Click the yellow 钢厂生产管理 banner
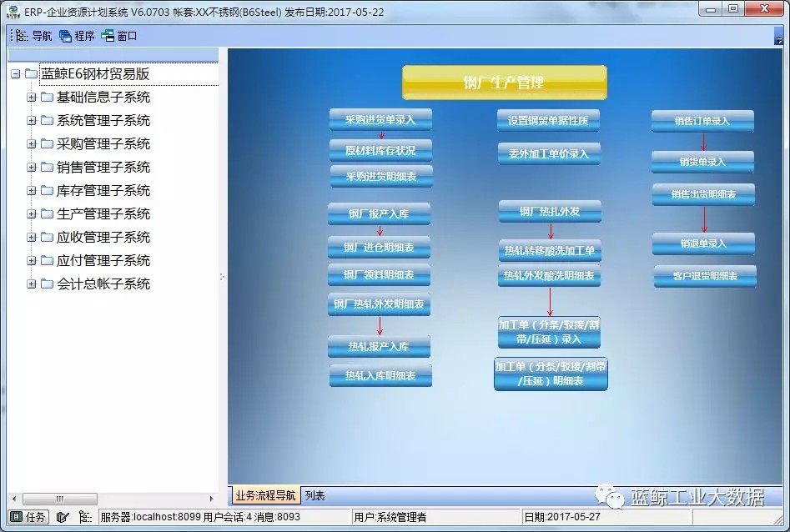 (504, 82)
